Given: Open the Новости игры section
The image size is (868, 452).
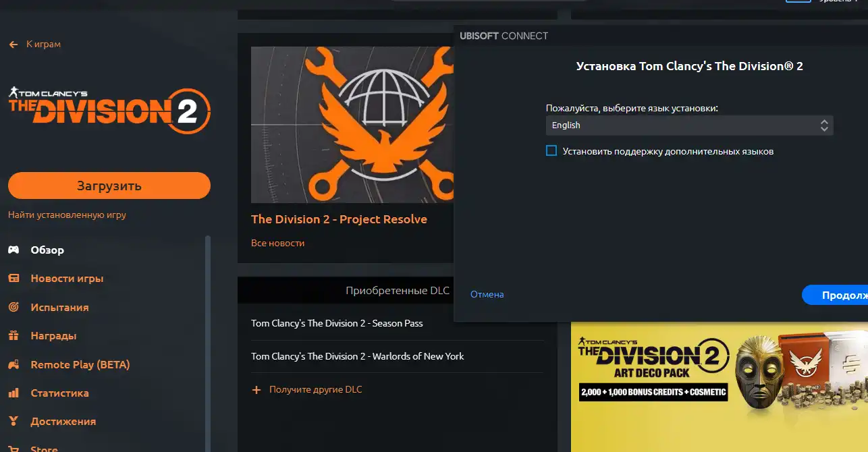Looking at the screenshot, I should click(x=67, y=279).
